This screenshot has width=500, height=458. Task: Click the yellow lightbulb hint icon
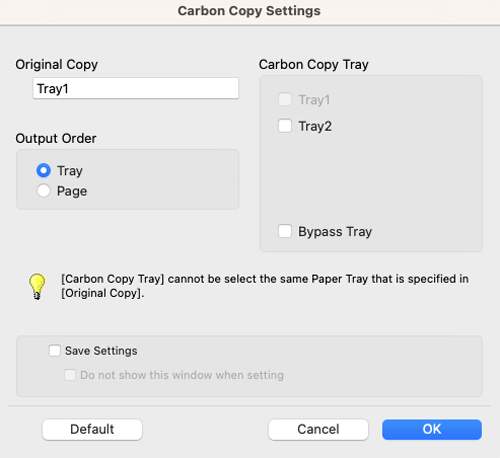(37, 287)
